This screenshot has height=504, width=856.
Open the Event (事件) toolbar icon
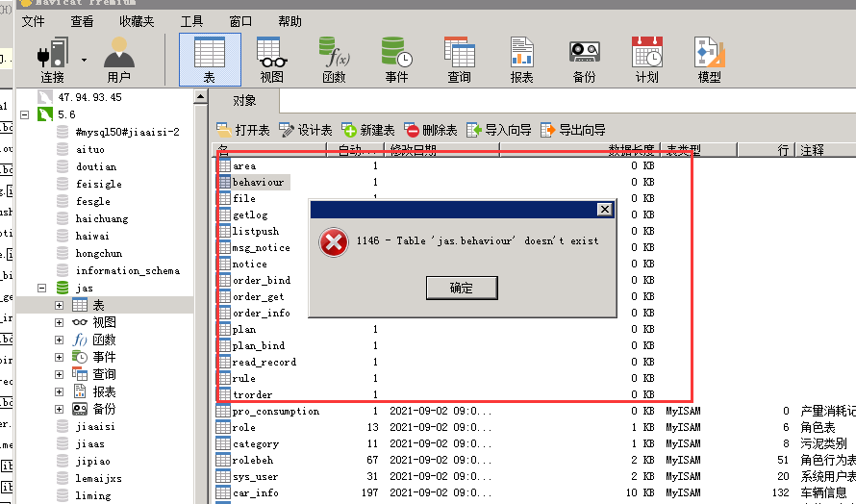396,59
